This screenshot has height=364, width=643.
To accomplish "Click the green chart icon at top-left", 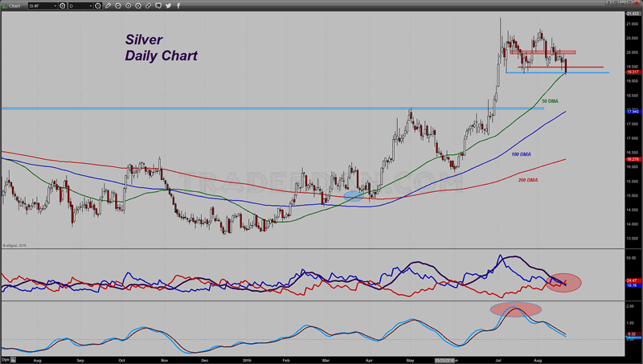I will (5, 5).
